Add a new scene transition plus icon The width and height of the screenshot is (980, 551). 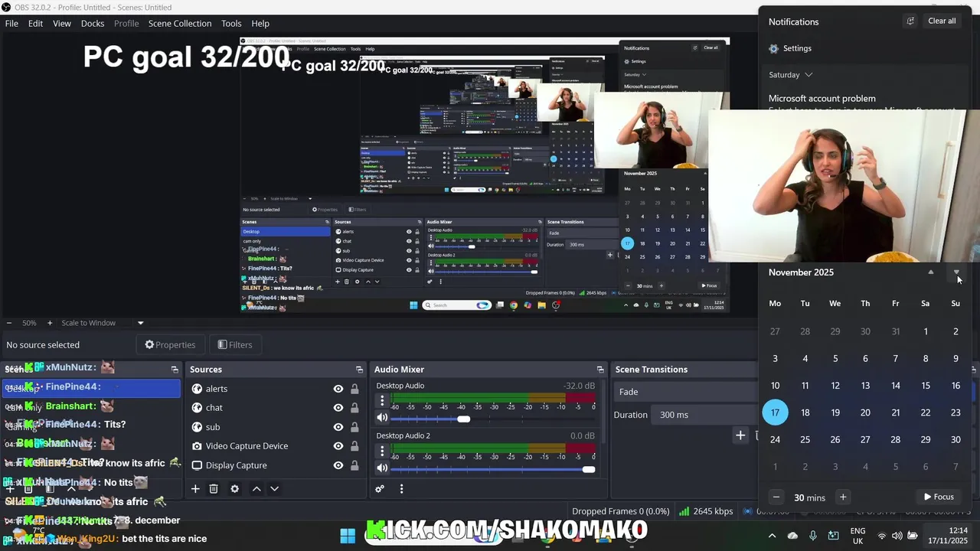[x=740, y=435]
